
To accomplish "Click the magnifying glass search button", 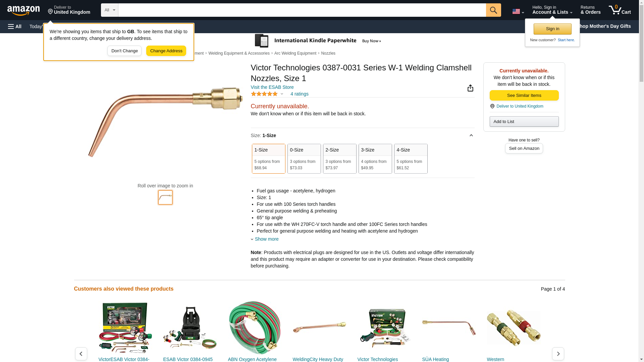I will coord(493,10).
